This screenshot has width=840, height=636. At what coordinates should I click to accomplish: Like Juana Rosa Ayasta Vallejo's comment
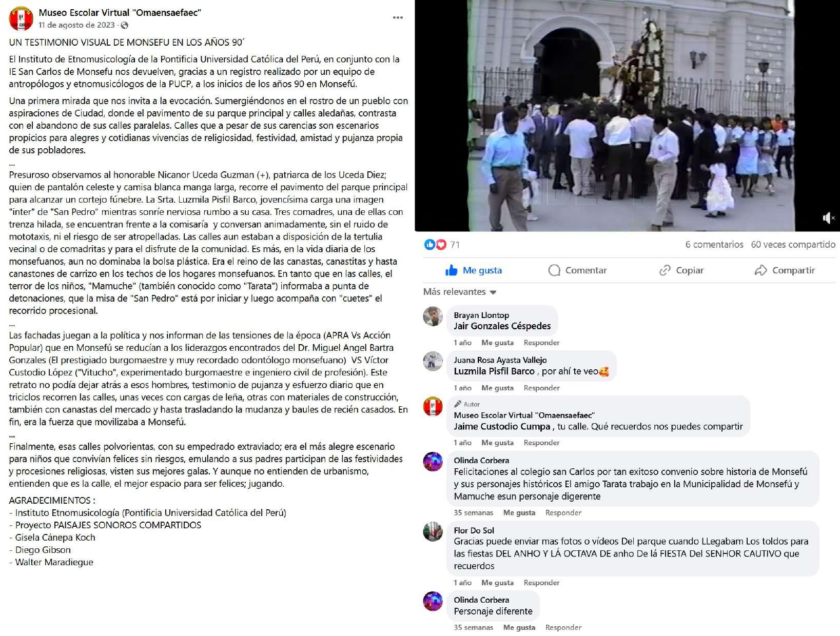click(x=497, y=388)
